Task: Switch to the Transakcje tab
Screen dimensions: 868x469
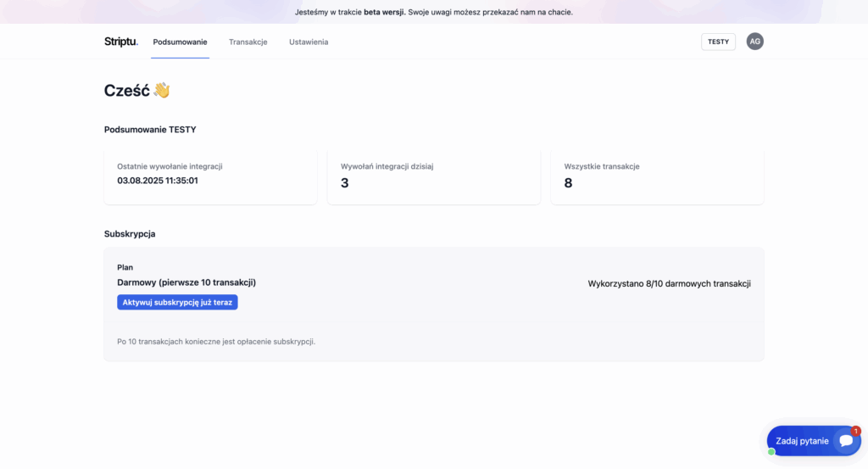Action: point(248,42)
